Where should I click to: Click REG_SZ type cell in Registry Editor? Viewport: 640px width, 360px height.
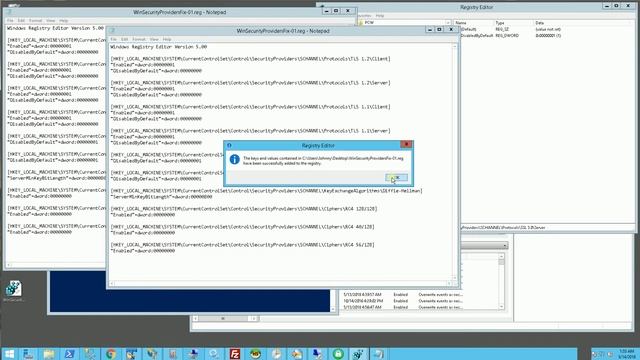pos(502,29)
